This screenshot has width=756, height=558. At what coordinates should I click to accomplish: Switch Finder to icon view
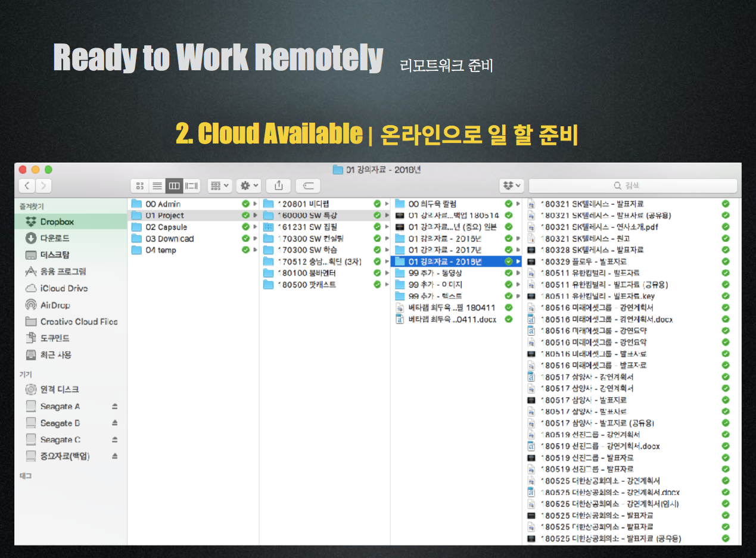140,185
